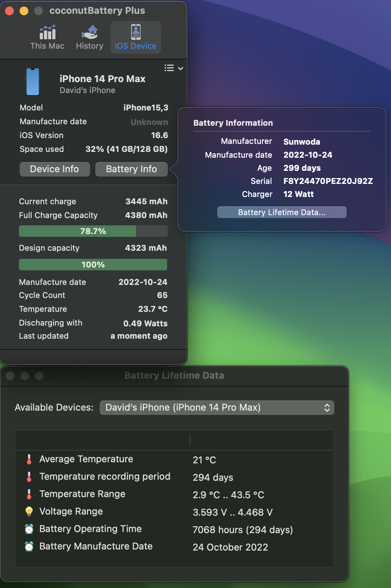Click the Cycle Count '65' value
The width and height of the screenshot is (391, 588).
click(162, 295)
